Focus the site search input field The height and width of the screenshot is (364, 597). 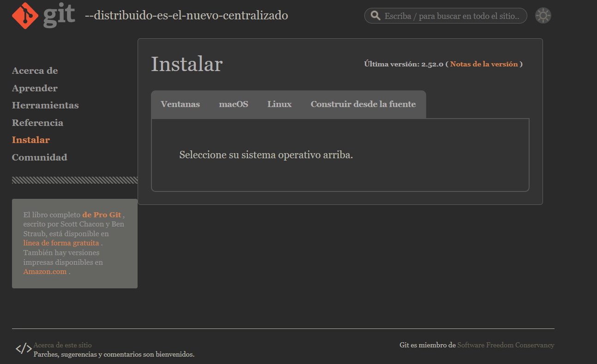(446, 16)
